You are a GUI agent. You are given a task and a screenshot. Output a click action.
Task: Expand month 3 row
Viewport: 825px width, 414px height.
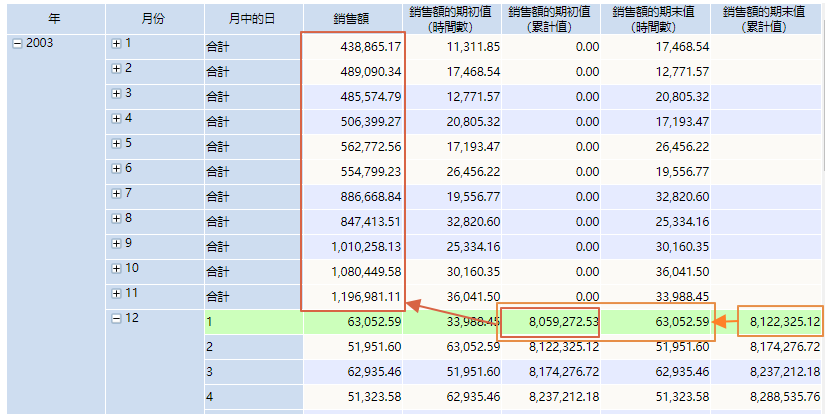[117, 94]
